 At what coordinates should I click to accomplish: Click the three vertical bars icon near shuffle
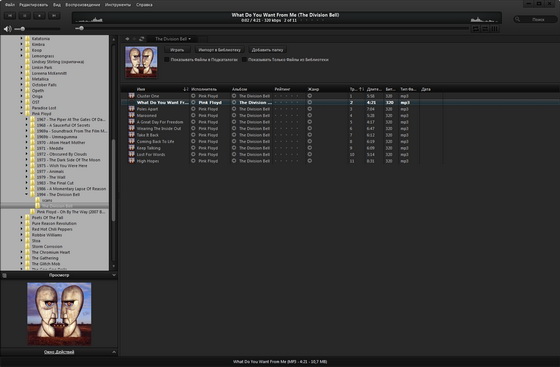pyautogui.click(x=495, y=29)
